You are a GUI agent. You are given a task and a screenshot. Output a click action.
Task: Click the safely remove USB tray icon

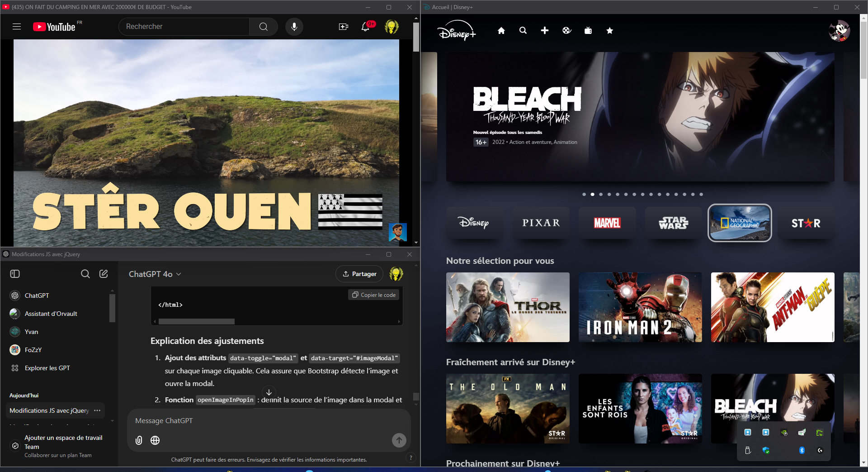coord(748,450)
